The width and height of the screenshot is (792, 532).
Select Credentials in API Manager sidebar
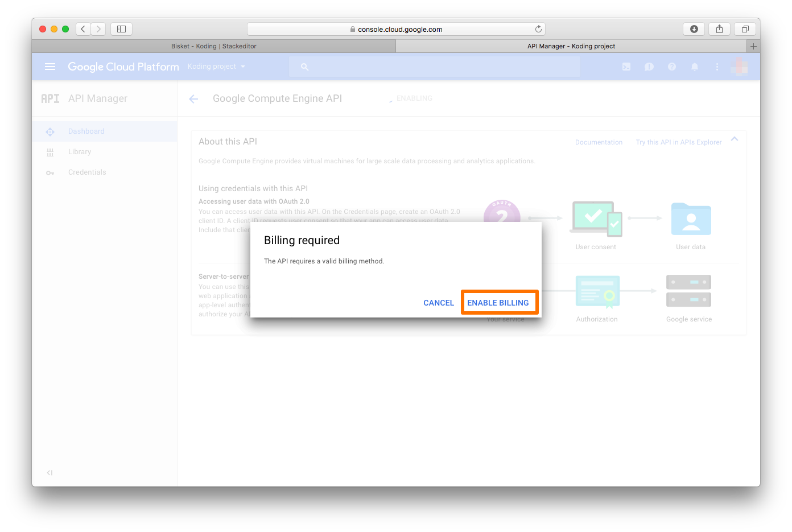104,172
